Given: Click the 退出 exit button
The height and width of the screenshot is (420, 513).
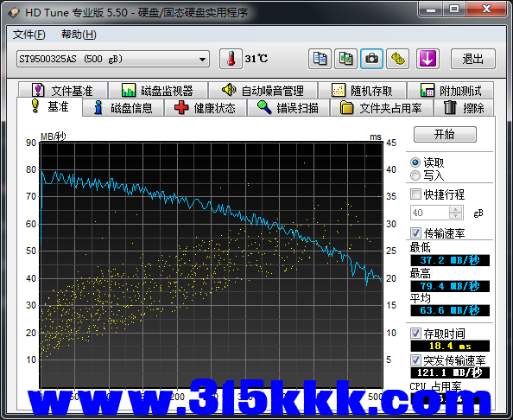Looking at the screenshot, I should (x=473, y=59).
